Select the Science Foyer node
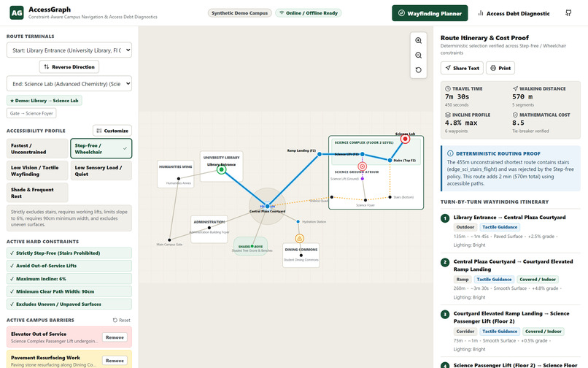Viewport: 588px width, 368px height. click(365, 200)
